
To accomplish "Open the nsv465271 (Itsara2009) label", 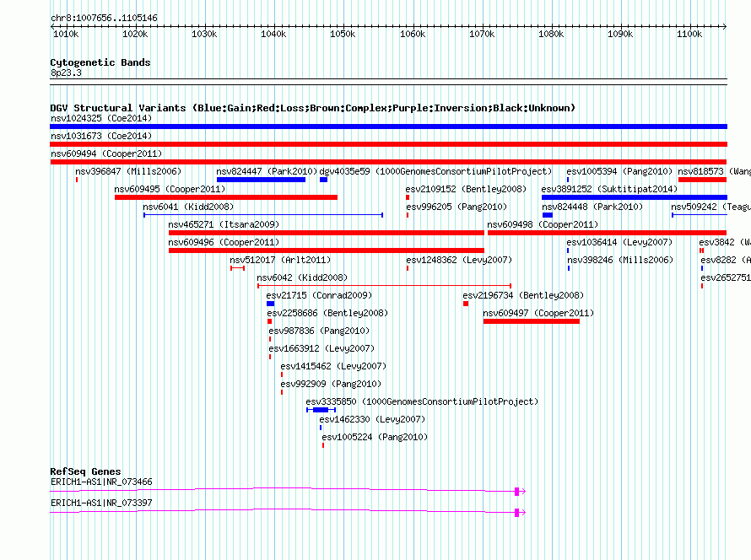I will tap(224, 224).
